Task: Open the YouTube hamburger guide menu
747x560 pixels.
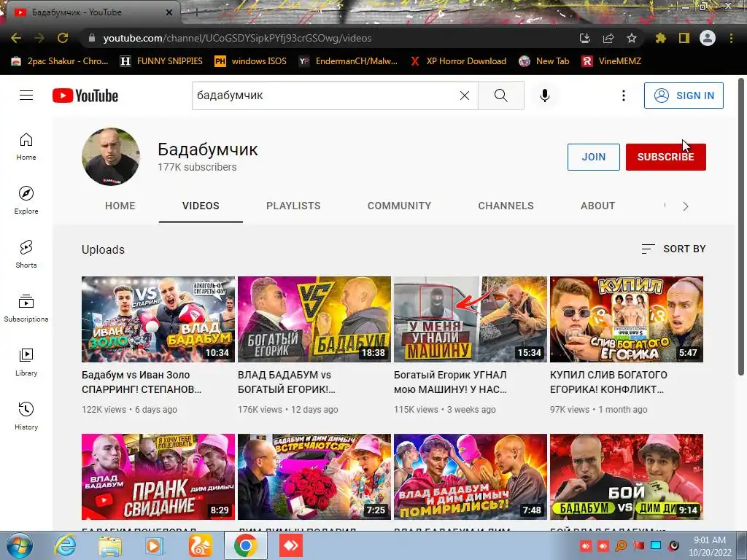Action: tap(26, 96)
